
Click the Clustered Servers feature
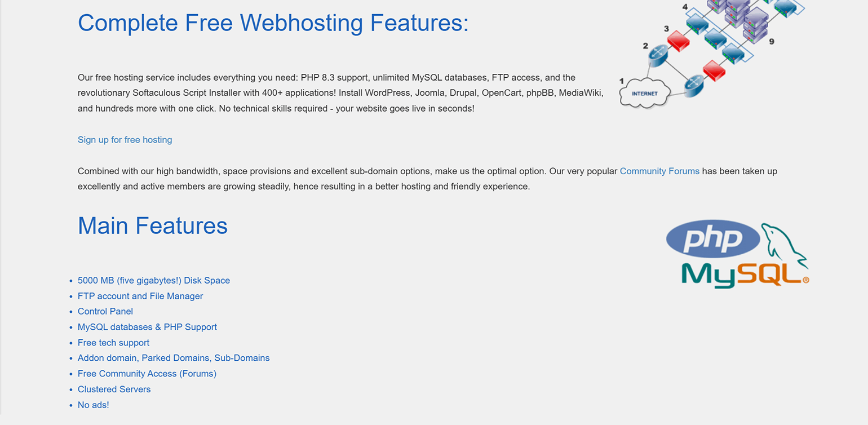point(114,389)
